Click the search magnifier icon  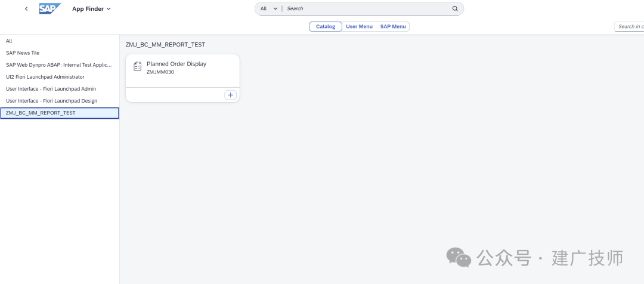(x=455, y=8)
